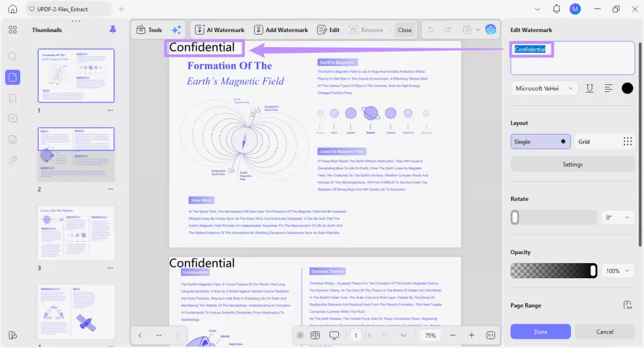Open the Microsoft YaHei font dropdown
This screenshot has width=644, height=348.
pyautogui.click(x=544, y=88)
